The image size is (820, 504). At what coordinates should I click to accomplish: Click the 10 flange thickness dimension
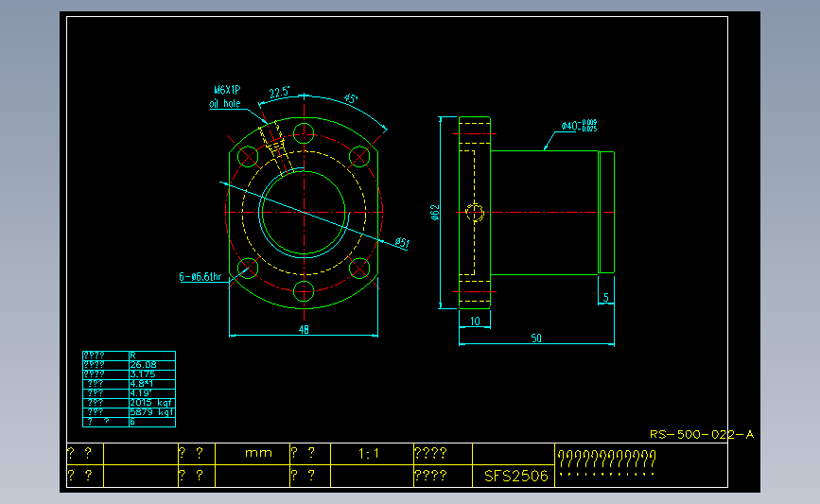pos(475,321)
